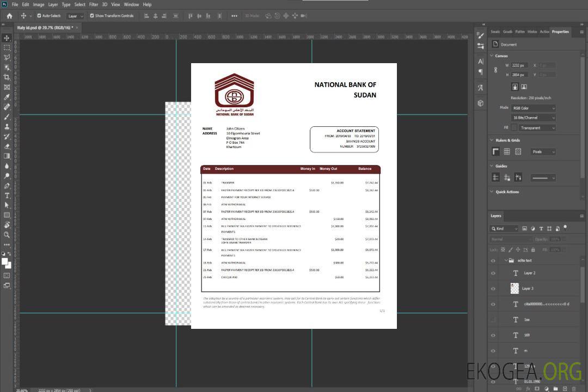Open the guide line style dropdown
The height and width of the screenshot is (392, 588).
pos(543,178)
